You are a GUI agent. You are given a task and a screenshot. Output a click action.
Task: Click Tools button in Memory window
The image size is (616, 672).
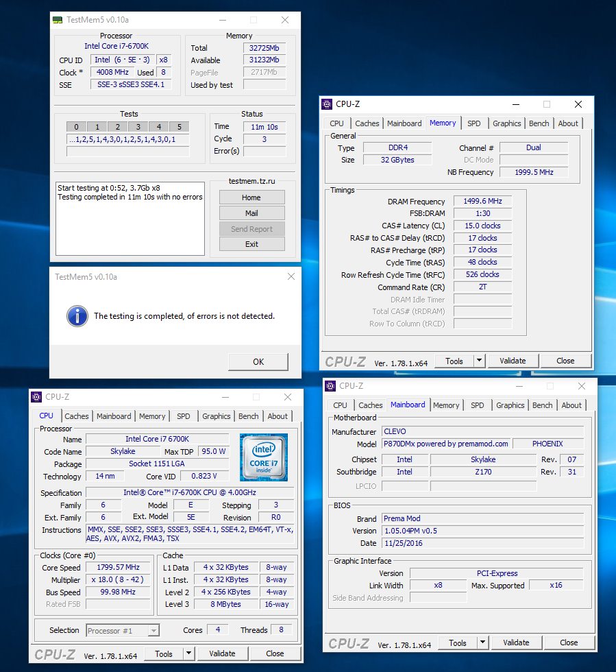454,361
